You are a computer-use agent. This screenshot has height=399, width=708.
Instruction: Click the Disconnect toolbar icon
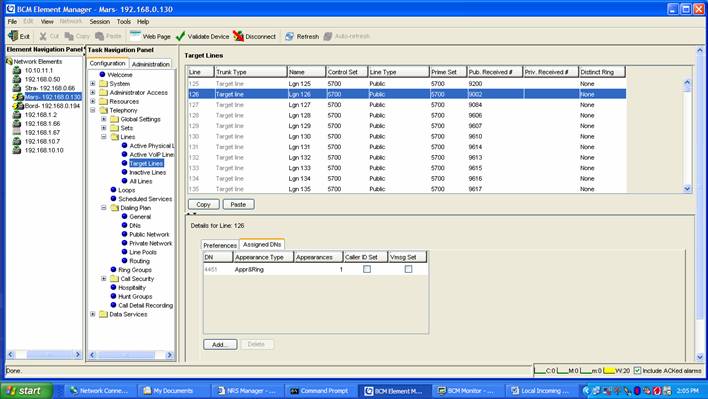click(x=238, y=36)
